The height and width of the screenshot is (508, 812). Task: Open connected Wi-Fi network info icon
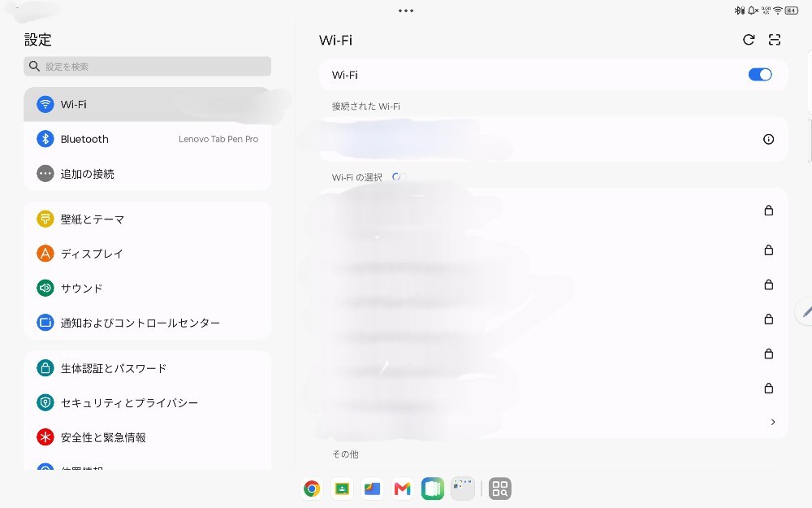[768, 139]
